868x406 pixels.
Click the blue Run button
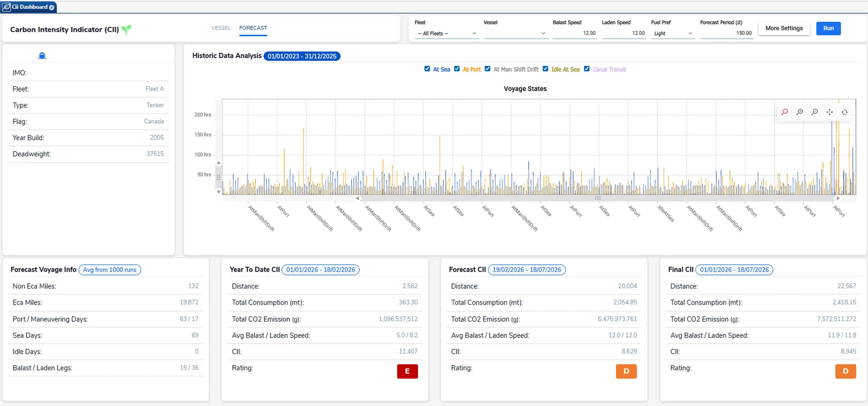pos(828,28)
